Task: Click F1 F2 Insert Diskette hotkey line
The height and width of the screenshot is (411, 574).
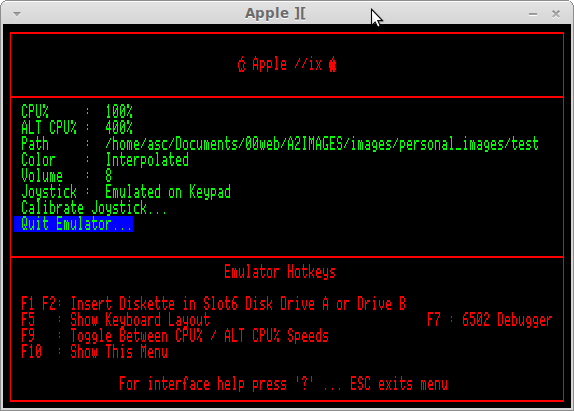Action: (213, 304)
